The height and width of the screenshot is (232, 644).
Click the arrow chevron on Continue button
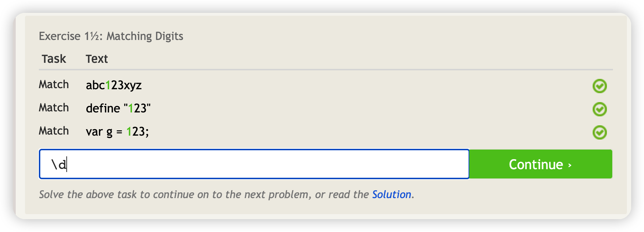coord(570,165)
